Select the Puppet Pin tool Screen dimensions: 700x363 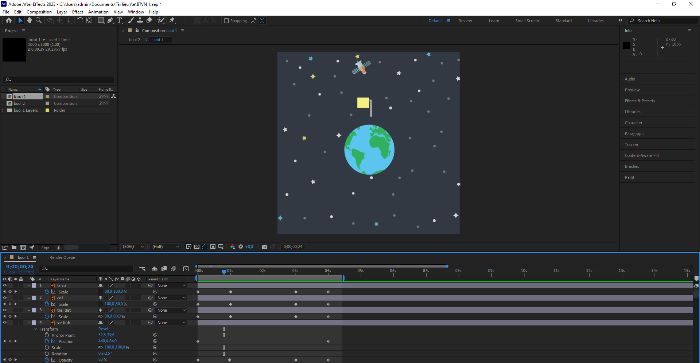click(172, 21)
